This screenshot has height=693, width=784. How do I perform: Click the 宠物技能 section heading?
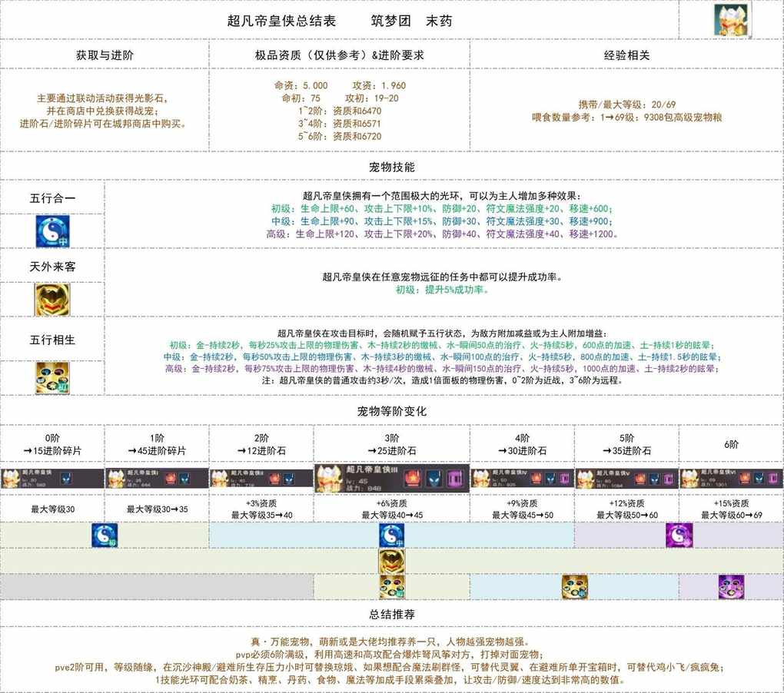pos(391,166)
